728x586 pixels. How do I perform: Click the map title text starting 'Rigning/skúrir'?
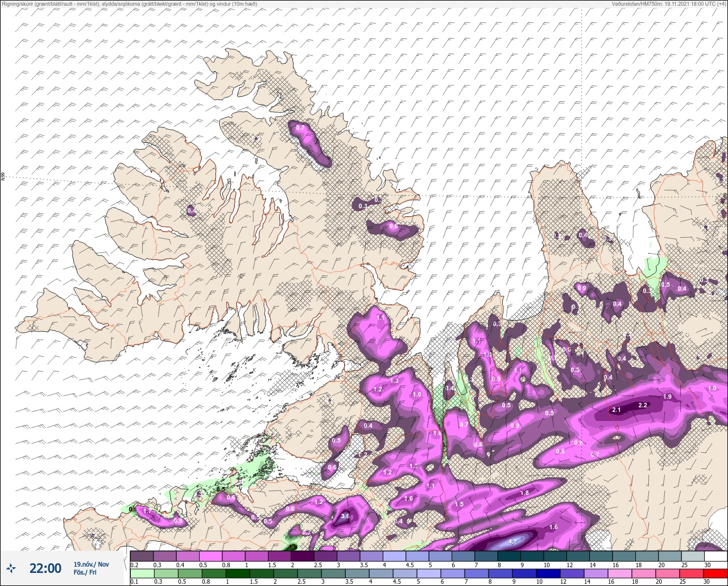pos(129,4)
